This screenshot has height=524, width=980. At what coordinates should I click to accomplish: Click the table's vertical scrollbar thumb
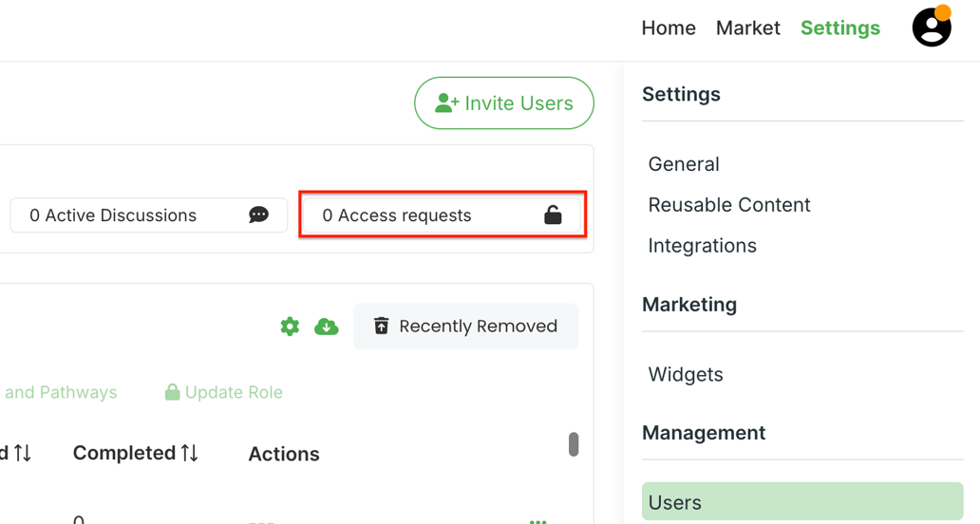click(x=574, y=444)
